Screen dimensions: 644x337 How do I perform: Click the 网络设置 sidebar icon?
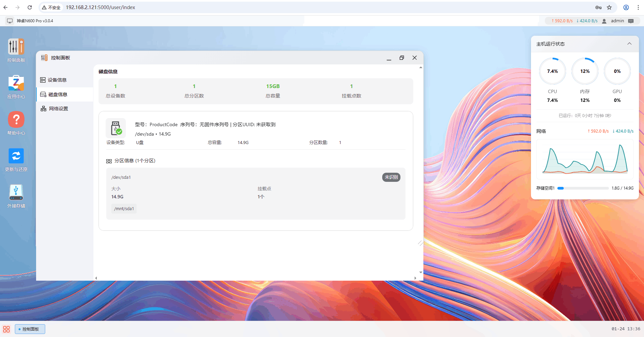click(44, 109)
